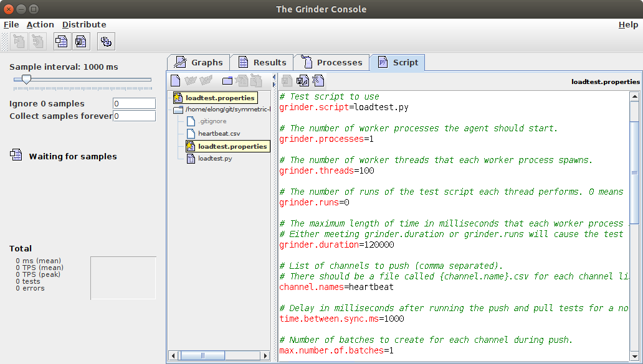Click the loadtest.properties title above the editor

click(x=605, y=82)
